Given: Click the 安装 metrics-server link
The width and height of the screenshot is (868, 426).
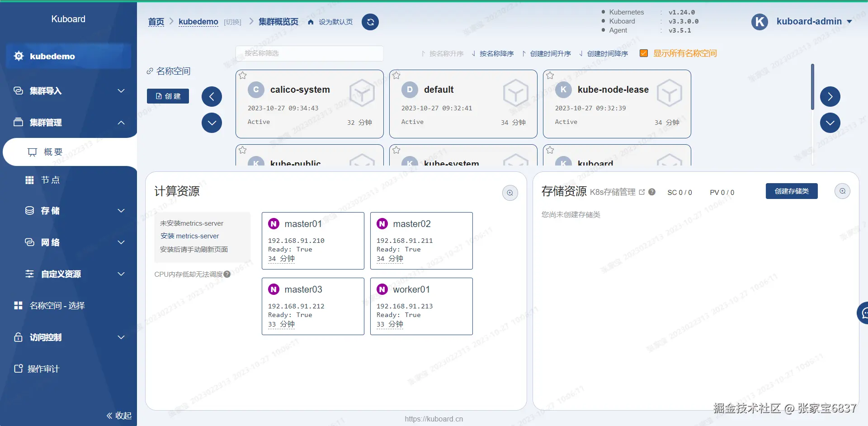Looking at the screenshot, I should pos(190,236).
